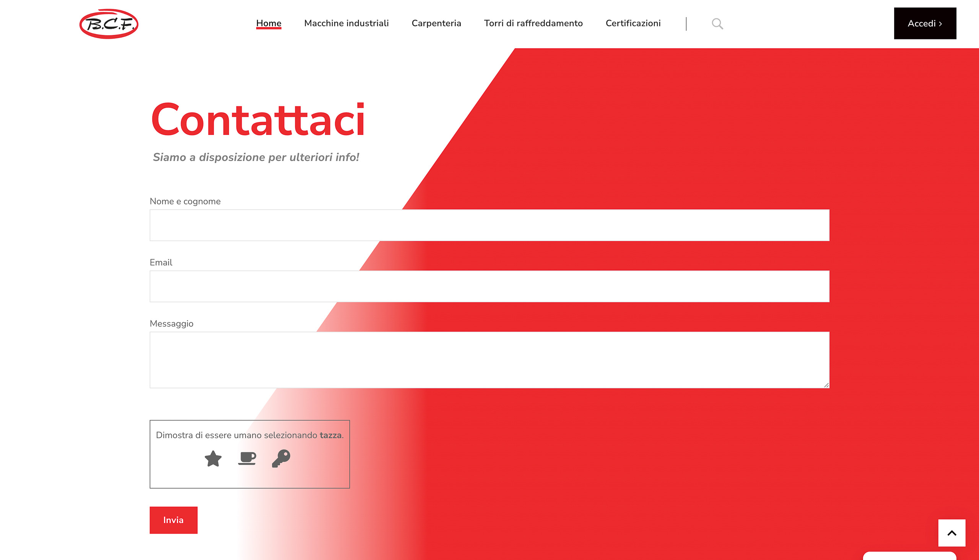Click the B.C.F. logo
Viewport: 979px width, 560px height.
tap(109, 24)
